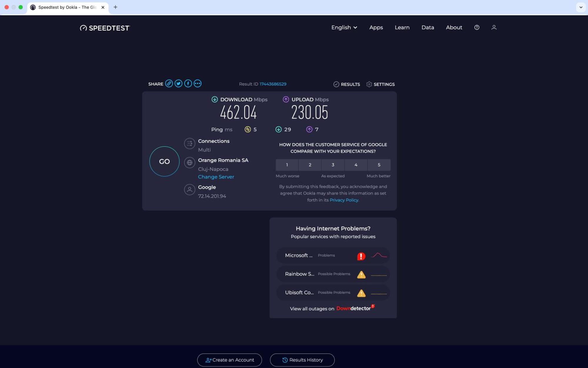This screenshot has width=588, height=368.
Task: Click the Speedtest logo
Action: 105,28
